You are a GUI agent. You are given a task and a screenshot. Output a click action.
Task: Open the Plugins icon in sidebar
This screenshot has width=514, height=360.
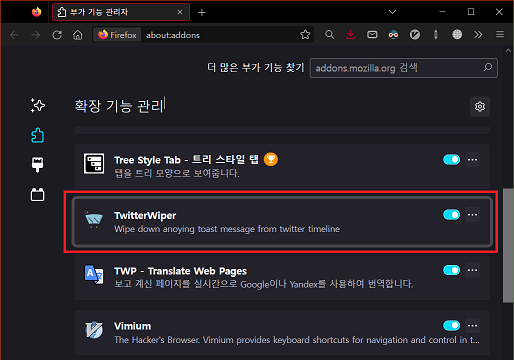click(x=37, y=195)
